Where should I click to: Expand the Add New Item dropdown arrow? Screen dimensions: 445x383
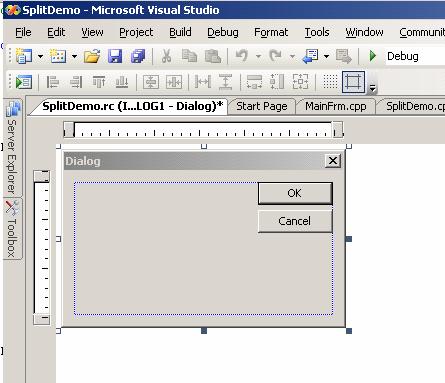click(x=75, y=56)
